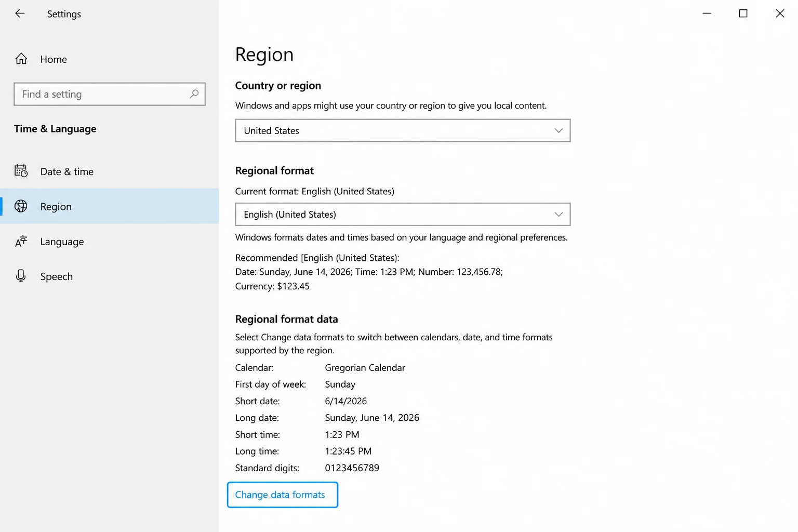
Task: Open the Home menu label
Action: click(x=54, y=59)
